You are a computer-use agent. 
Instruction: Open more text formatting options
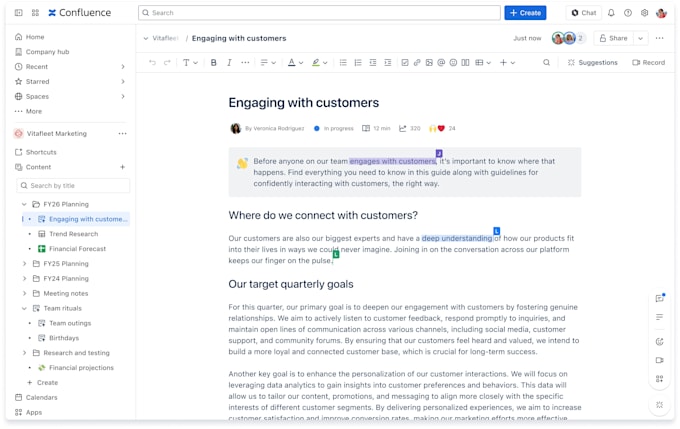[x=245, y=62]
